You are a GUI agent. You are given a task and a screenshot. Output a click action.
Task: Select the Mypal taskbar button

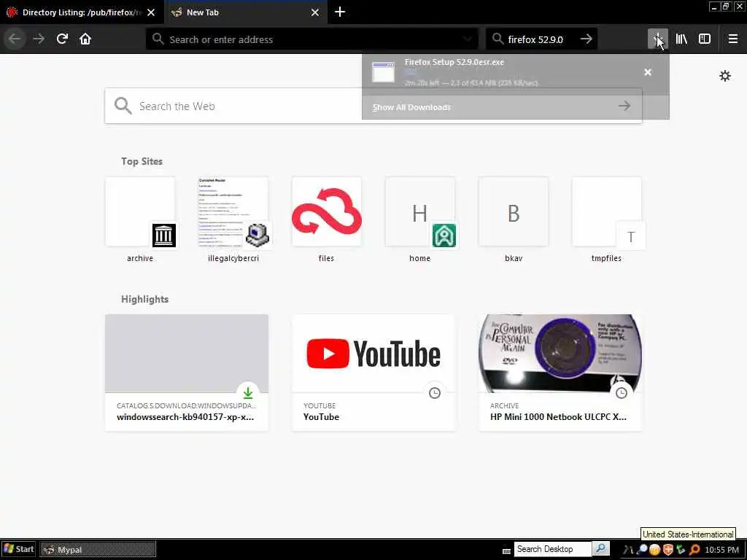pyautogui.click(x=98, y=550)
